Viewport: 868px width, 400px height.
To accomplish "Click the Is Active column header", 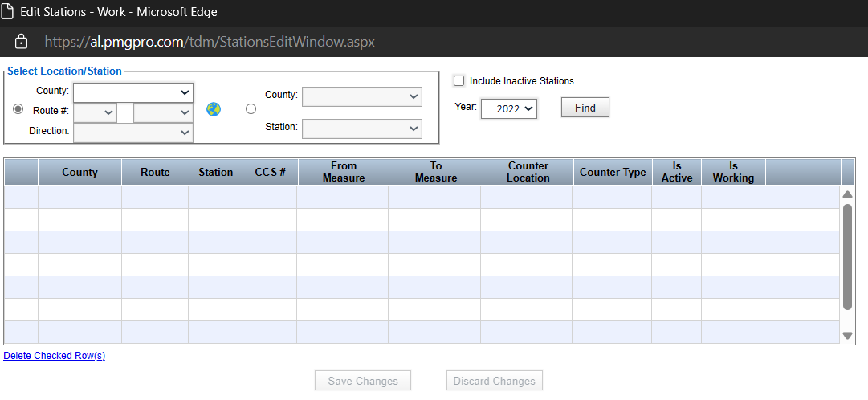I will click(677, 172).
